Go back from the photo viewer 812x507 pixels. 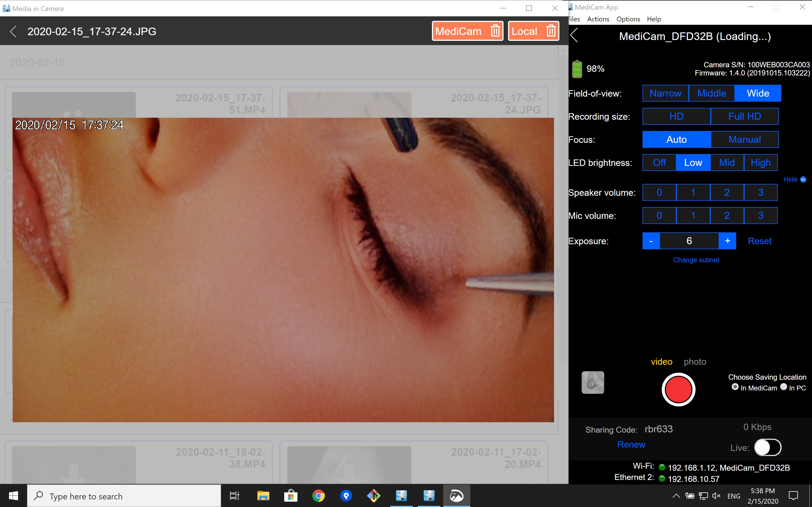[x=13, y=32]
